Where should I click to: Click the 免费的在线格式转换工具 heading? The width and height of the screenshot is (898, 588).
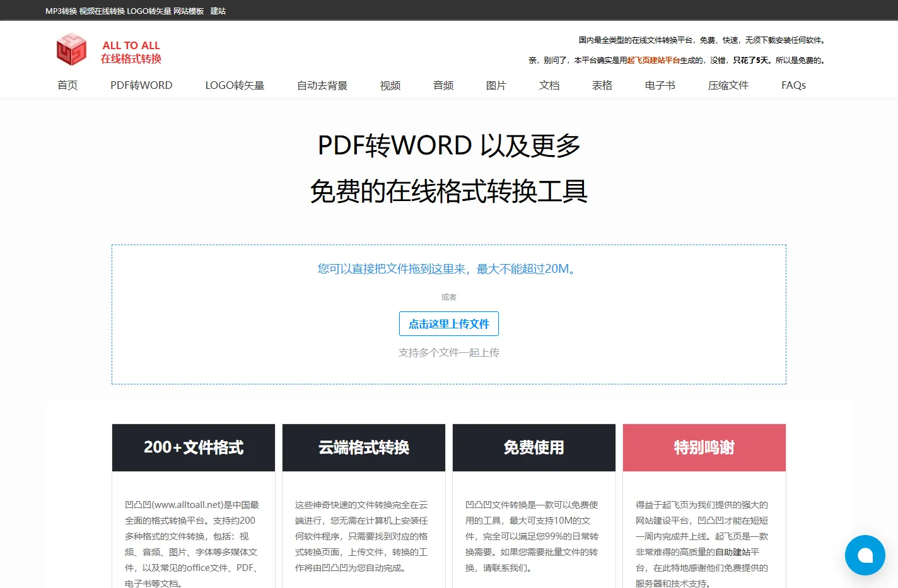(449, 191)
